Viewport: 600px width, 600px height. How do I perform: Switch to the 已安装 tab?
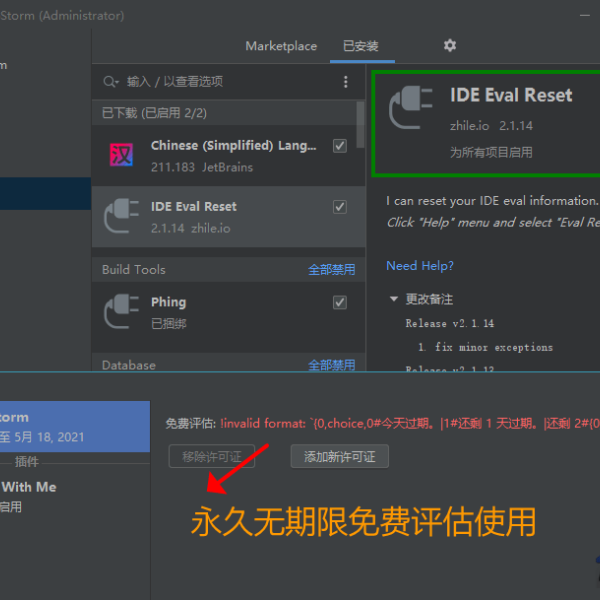pos(360,46)
